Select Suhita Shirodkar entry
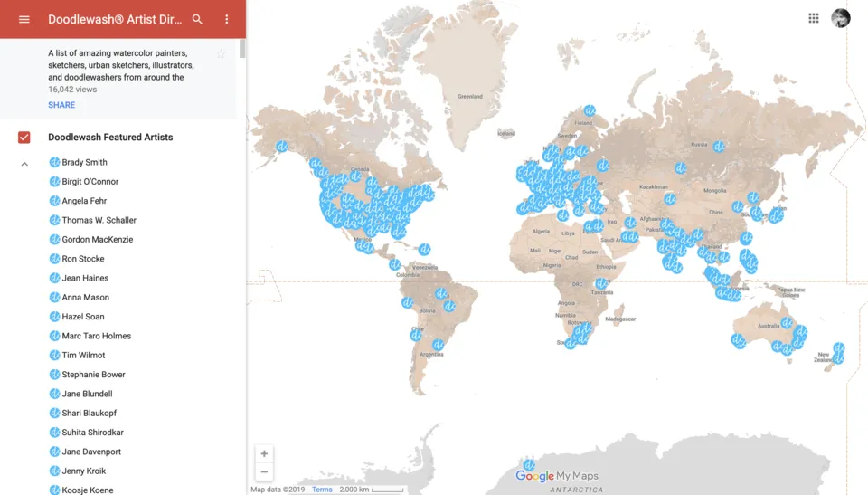This screenshot has height=495, width=868. pos(92,433)
